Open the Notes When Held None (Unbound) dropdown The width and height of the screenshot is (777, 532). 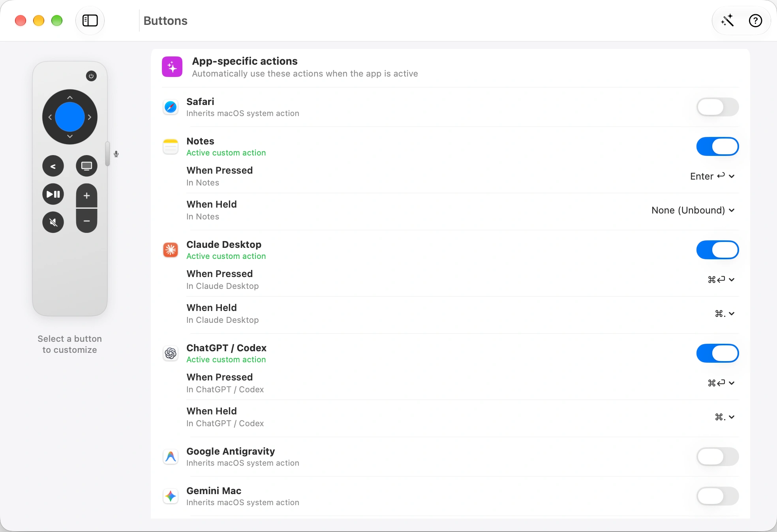click(x=693, y=210)
